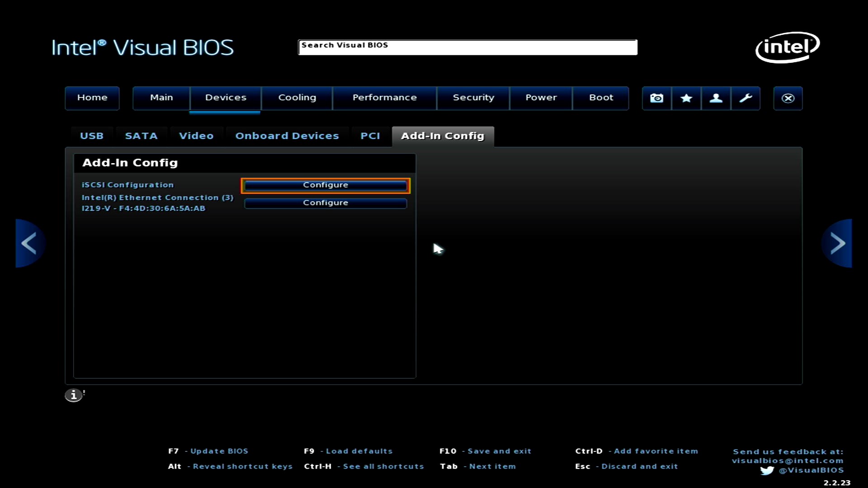Switch to the USB tab

tap(92, 136)
